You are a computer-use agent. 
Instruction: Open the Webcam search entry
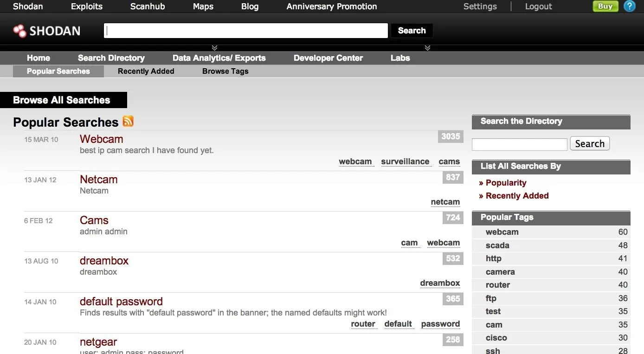coord(102,139)
